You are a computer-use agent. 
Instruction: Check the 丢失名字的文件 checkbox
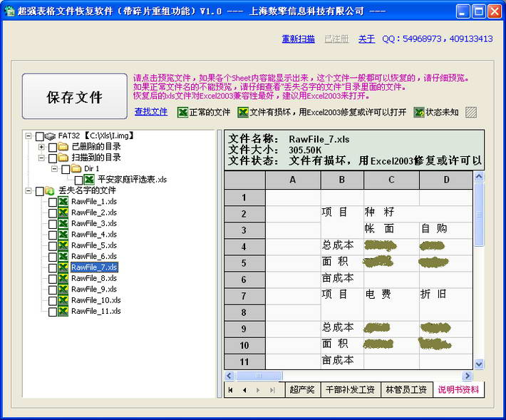(39, 191)
